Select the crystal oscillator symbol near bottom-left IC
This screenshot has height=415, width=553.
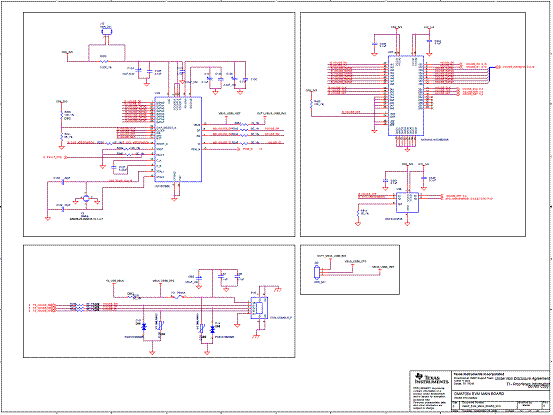tap(86, 198)
